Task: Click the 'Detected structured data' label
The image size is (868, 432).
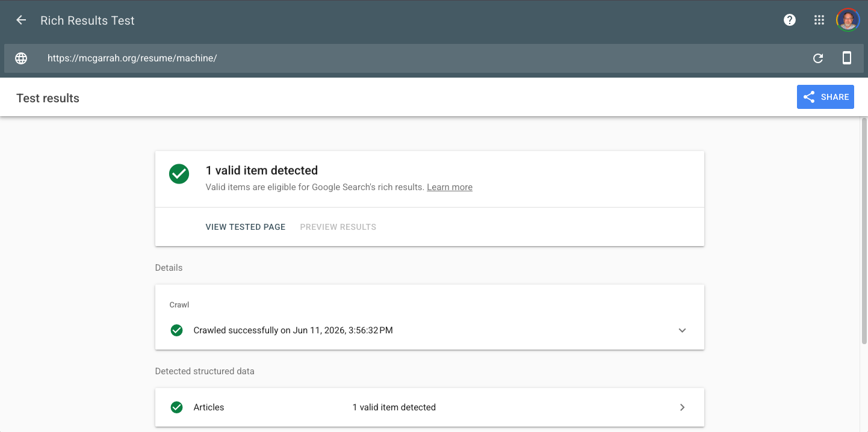Action: point(205,371)
